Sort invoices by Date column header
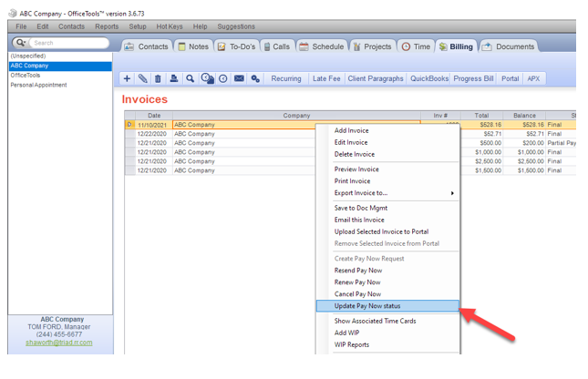The width and height of the screenshot is (588, 379). (154, 116)
